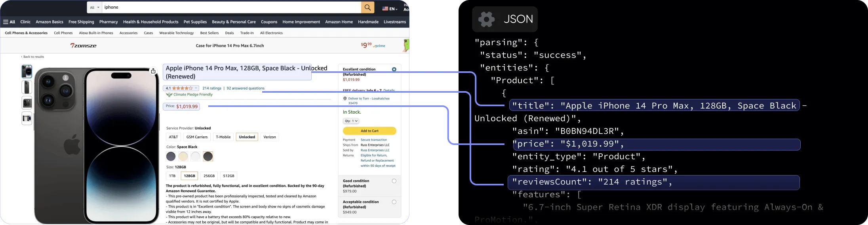Open Home Improvement nav item
Screen dimensions: 868x225
tap(301, 22)
